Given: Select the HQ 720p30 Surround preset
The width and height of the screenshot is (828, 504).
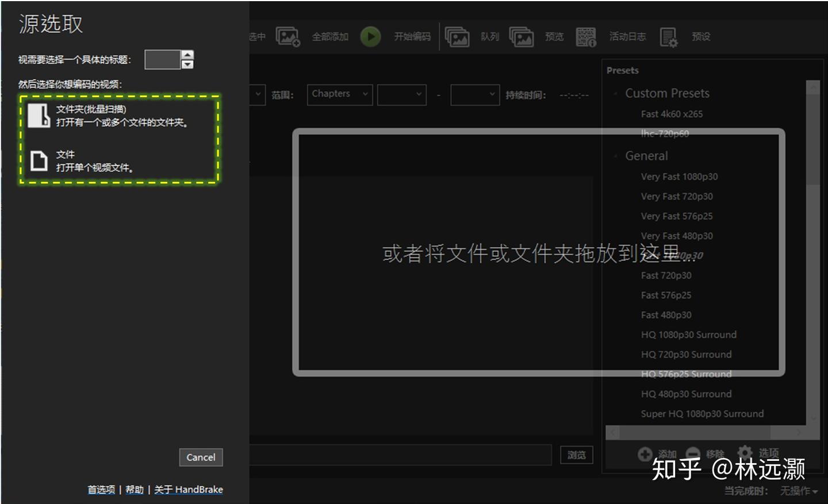Looking at the screenshot, I should pos(686,354).
